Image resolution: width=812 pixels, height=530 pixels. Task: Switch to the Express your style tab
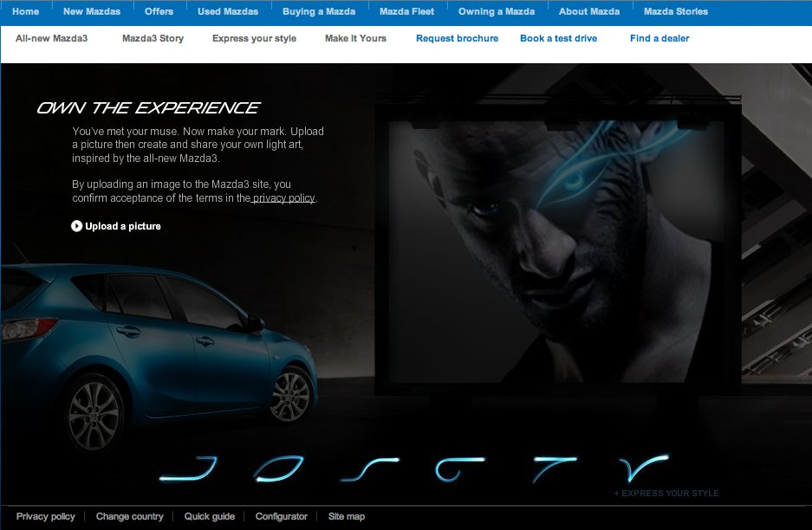coord(254,38)
